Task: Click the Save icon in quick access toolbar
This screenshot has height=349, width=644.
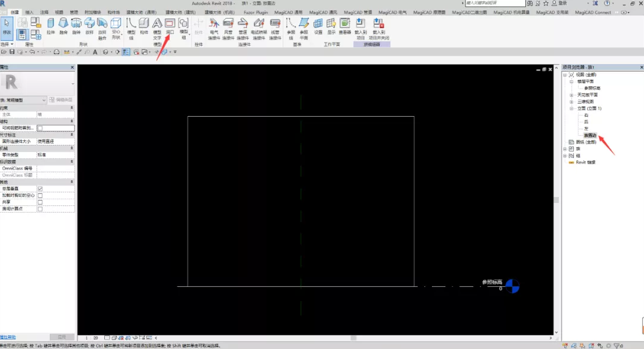Action: point(12,51)
